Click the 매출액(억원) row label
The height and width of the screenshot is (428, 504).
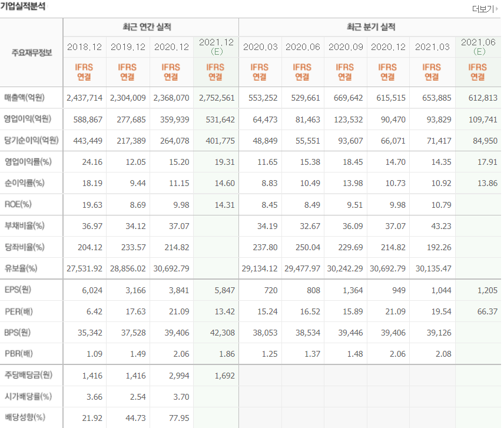(x=24, y=98)
